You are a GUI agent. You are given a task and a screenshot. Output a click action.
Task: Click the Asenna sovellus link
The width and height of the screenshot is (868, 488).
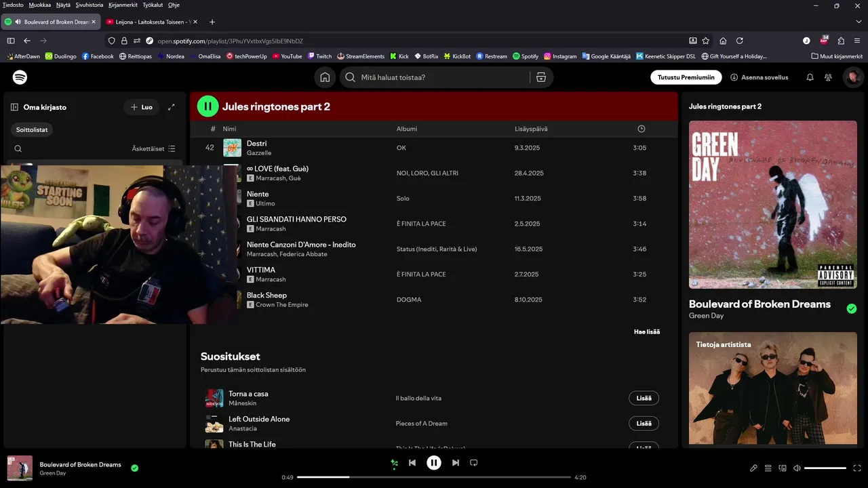pos(759,77)
